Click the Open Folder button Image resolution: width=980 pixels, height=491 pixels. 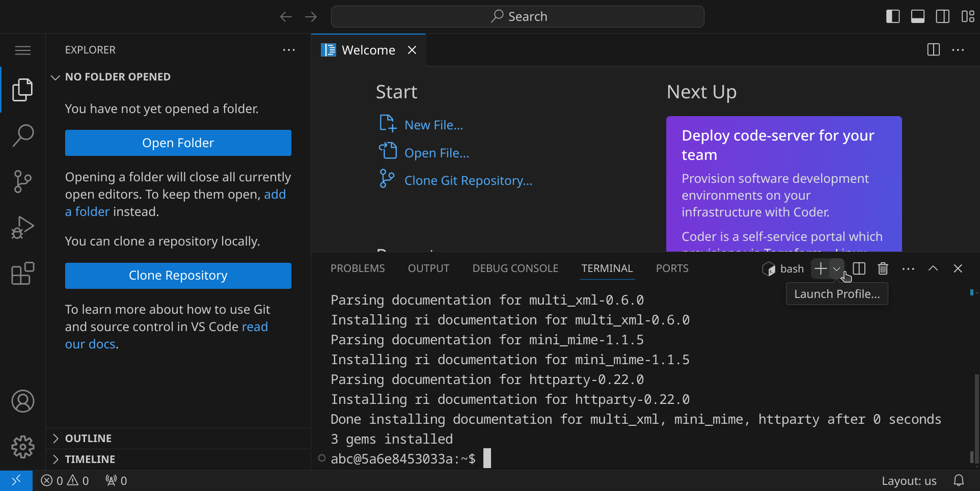point(178,143)
